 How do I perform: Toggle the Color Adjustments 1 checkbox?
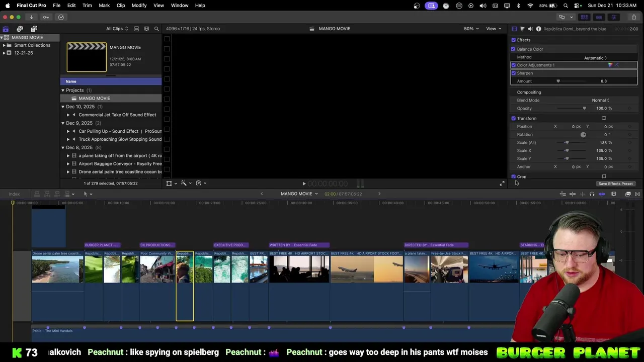[514, 65]
